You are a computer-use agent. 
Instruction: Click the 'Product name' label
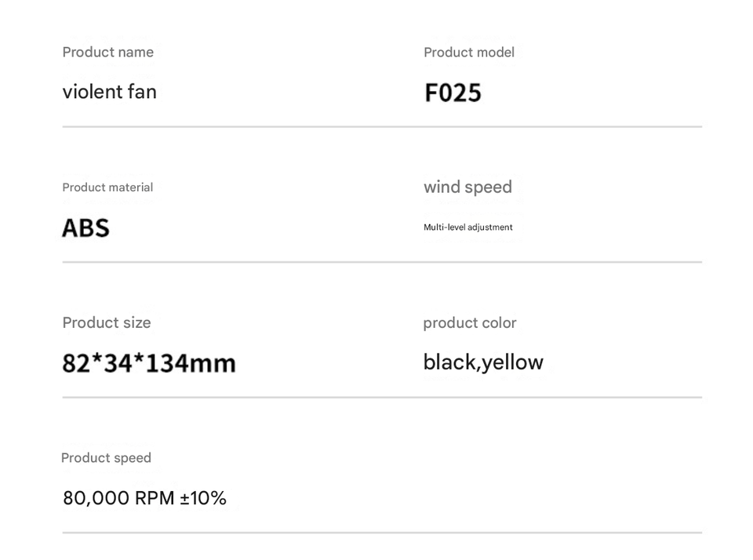(108, 53)
